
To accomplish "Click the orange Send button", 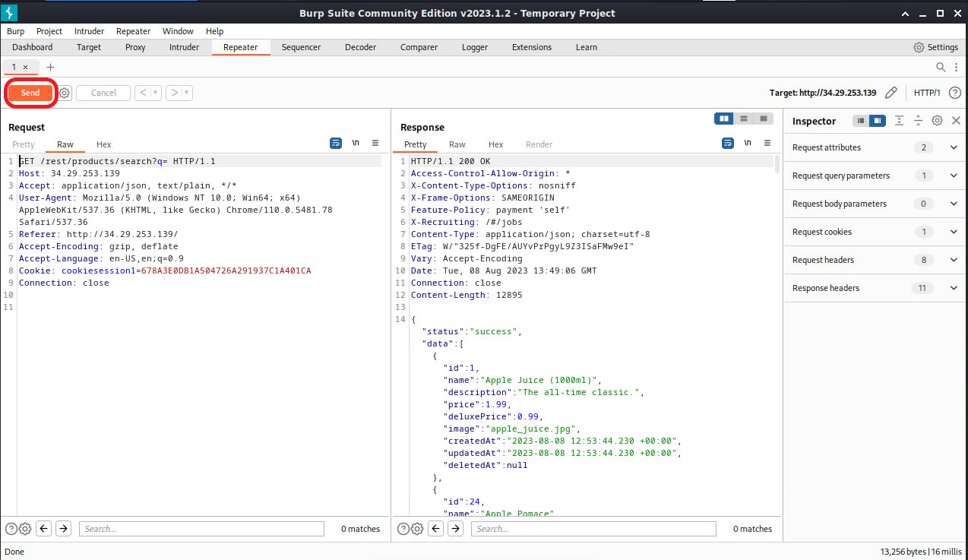I will coord(30,93).
